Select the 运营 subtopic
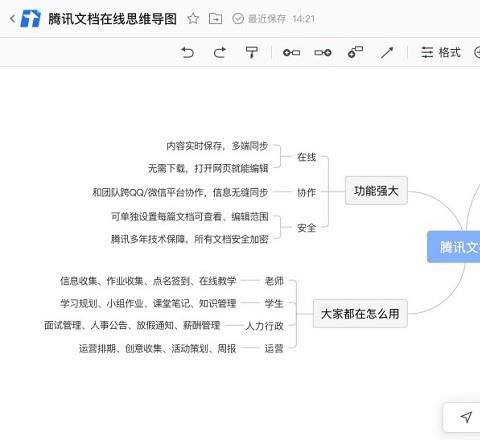This screenshot has width=480, height=440. coord(274,349)
